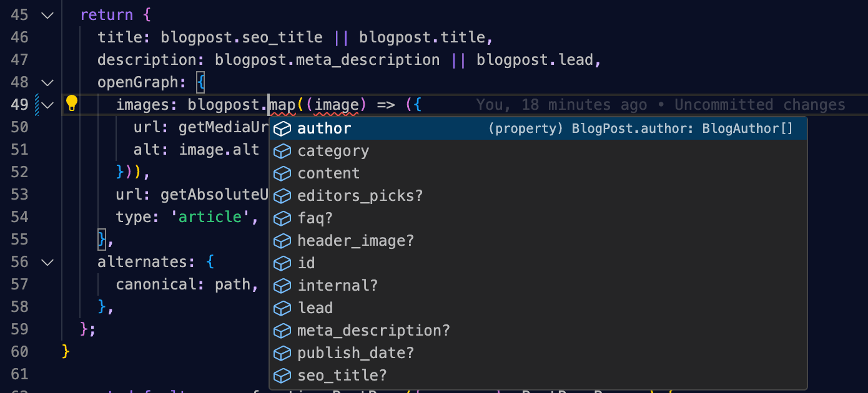Select publish_date? completion item
The height and width of the screenshot is (393, 868).
pyautogui.click(x=538, y=353)
